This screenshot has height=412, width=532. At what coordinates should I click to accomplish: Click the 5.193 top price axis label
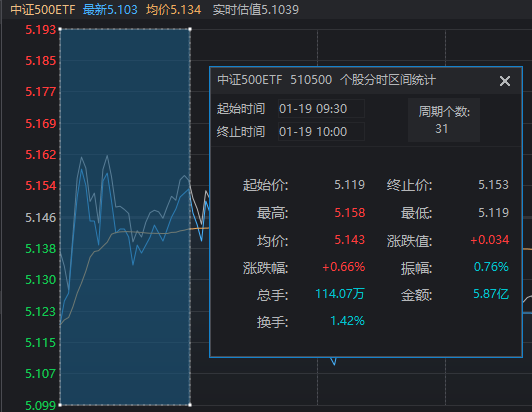40,30
